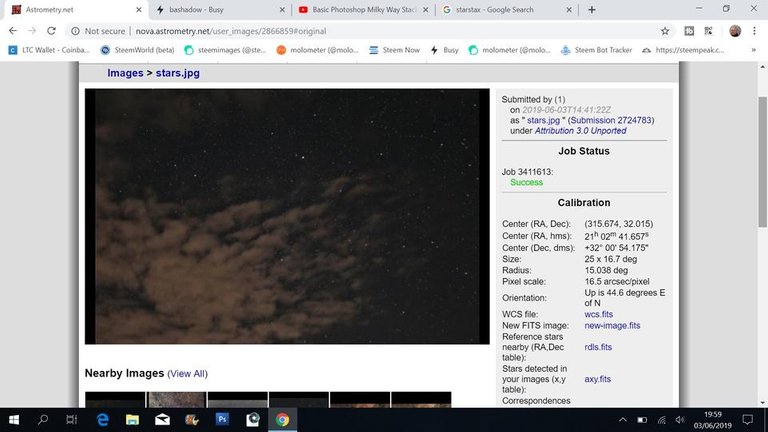Open the Steem Now bookmark

(394, 50)
